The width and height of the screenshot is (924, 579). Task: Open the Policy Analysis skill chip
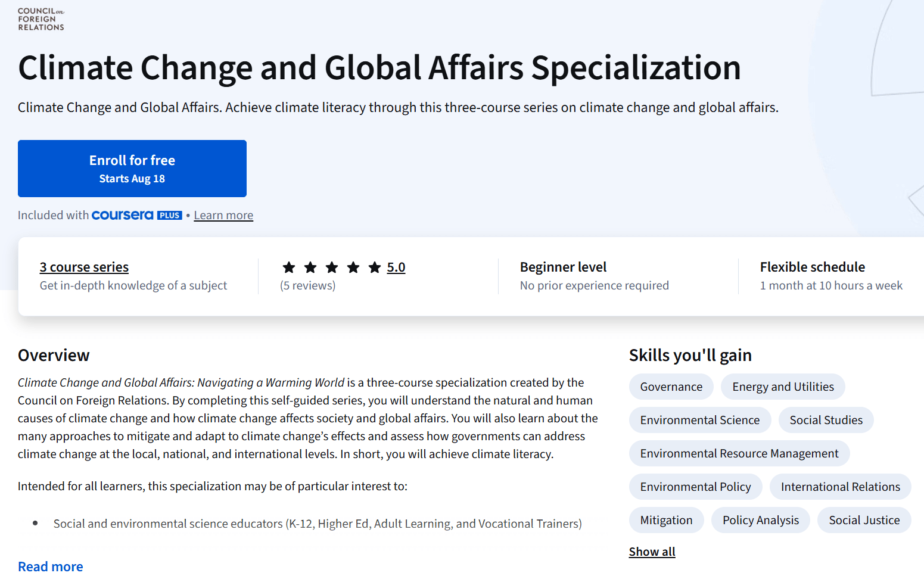coord(760,520)
